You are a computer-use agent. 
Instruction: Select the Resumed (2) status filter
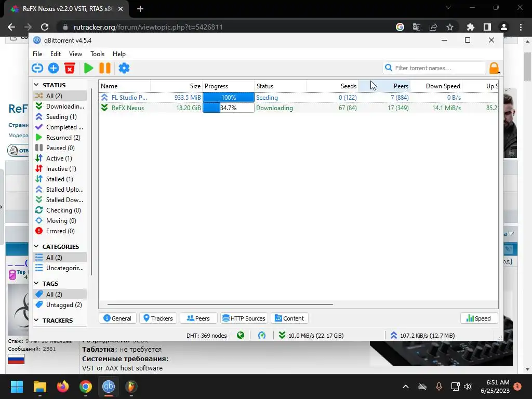tap(60, 137)
